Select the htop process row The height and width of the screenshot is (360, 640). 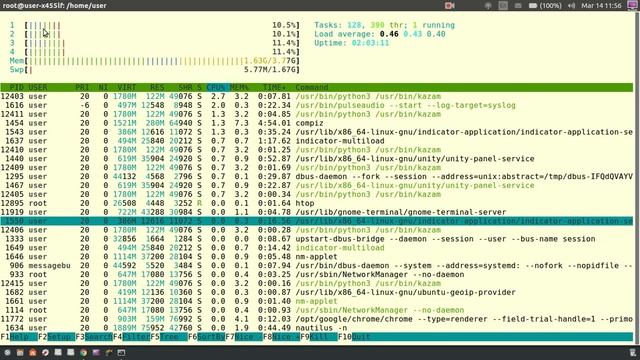(317, 203)
